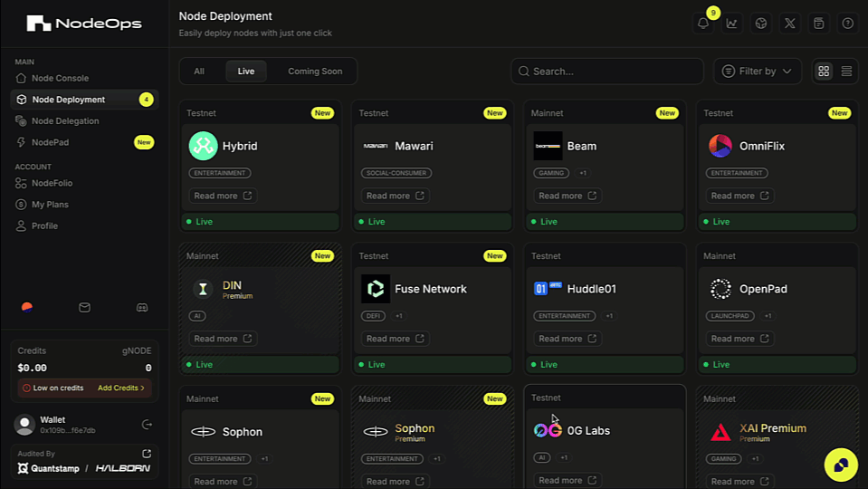The height and width of the screenshot is (489, 868).
Task: Click the wallet logout icon
Action: pos(148,425)
